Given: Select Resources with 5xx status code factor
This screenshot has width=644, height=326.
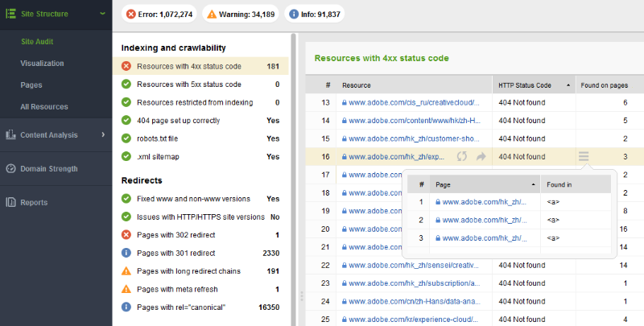Looking at the screenshot, I should click(200, 85).
